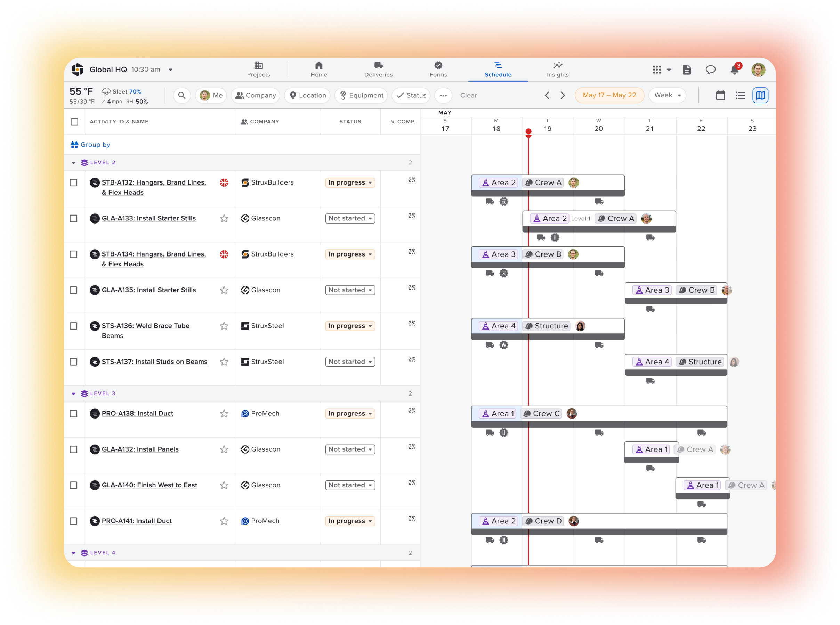The image size is (840, 625).
Task: Click the star for PRO-A141 Install Duct
Action: pyautogui.click(x=224, y=521)
